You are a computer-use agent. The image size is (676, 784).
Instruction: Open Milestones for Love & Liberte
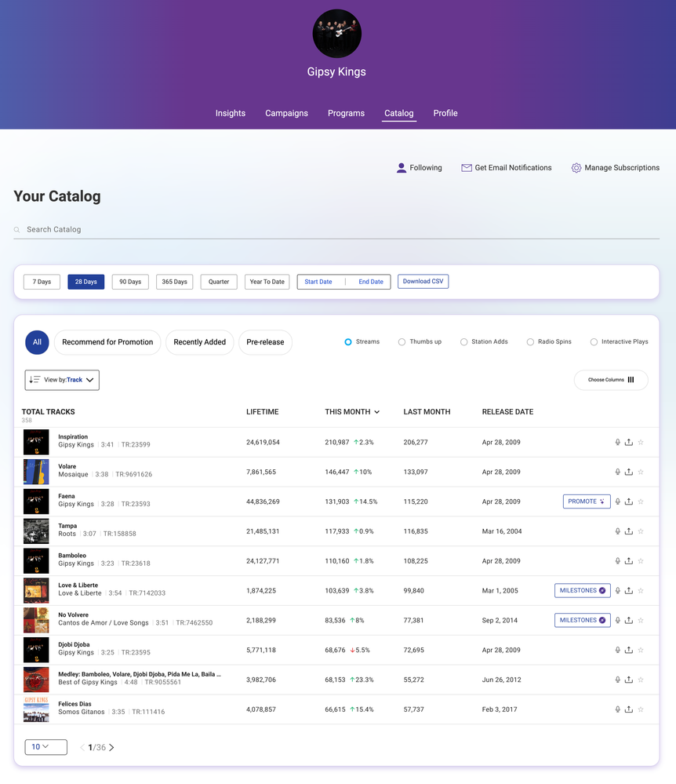point(583,590)
